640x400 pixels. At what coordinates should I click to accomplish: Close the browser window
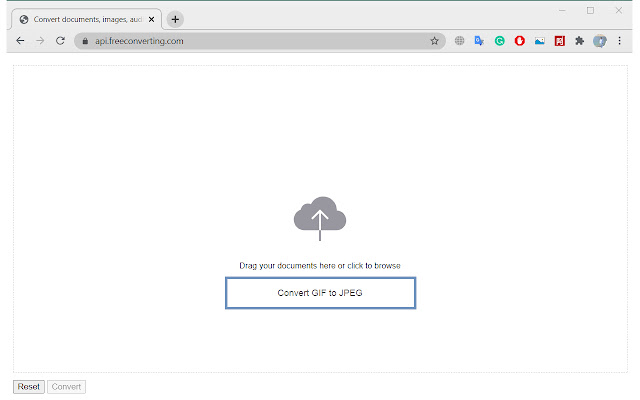619,11
